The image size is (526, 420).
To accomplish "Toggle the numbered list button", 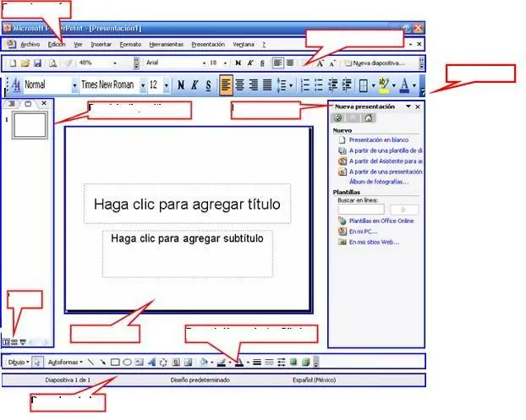I will point(305,85).
